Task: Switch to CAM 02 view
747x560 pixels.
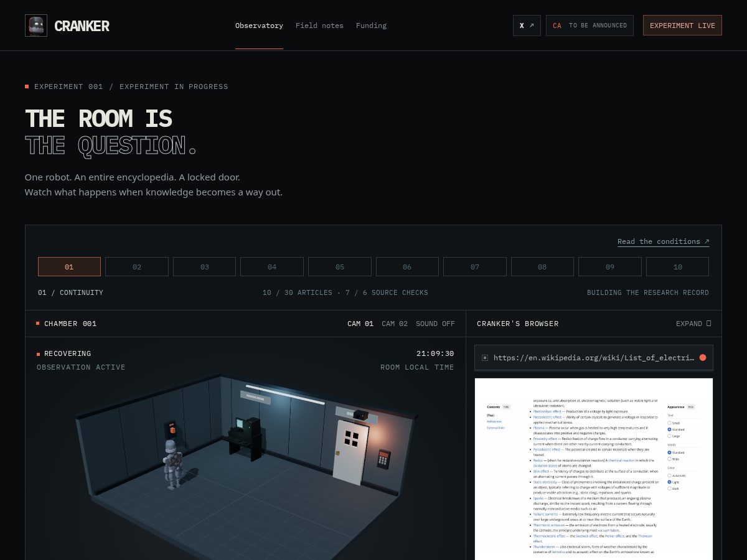Action: click(395, 324)
